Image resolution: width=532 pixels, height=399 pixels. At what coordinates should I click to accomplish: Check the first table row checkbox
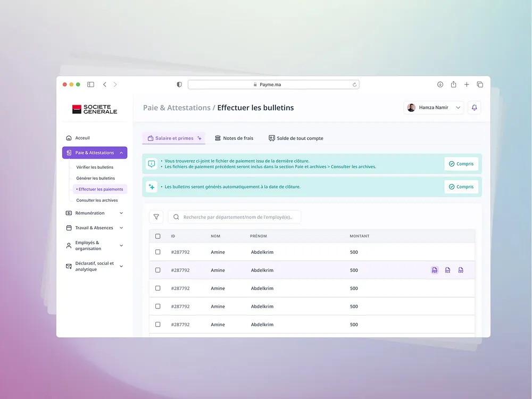coord(158,252)
